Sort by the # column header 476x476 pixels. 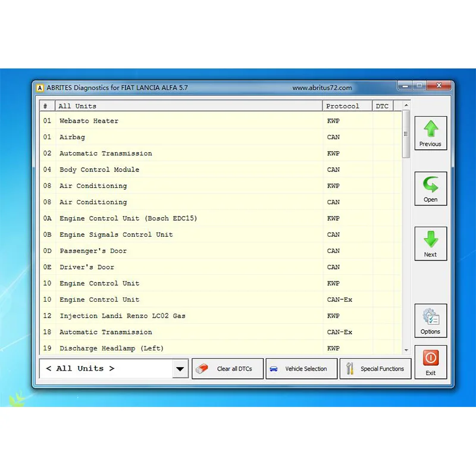click(47, 106)
